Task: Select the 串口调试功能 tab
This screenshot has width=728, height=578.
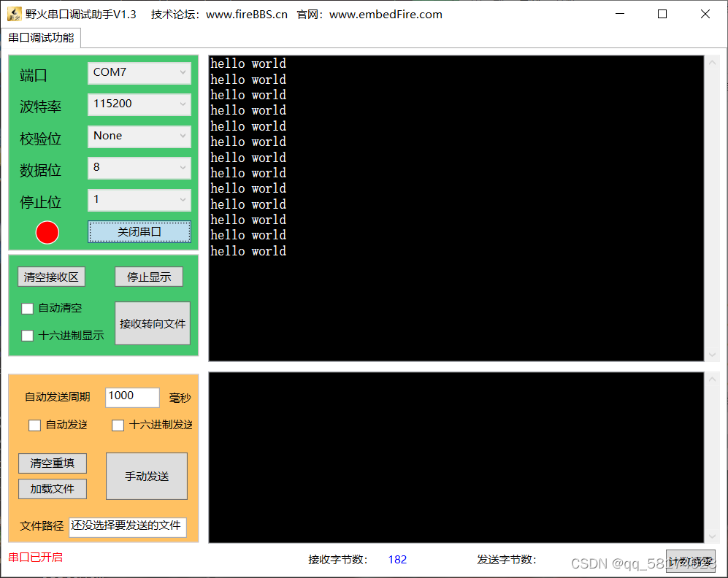Action: point(41,37)
